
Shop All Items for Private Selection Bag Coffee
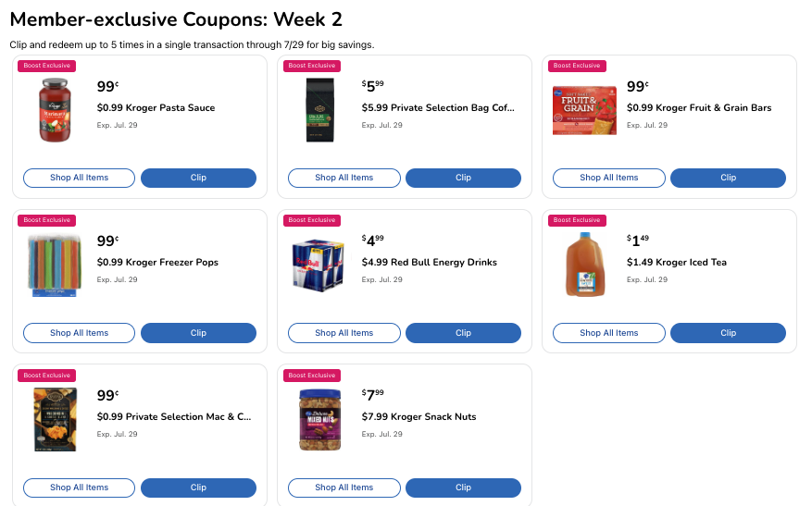(x=344, y=178)
